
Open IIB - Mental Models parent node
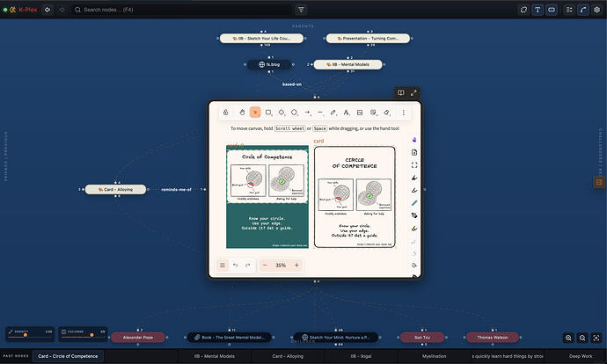pos(348,64)
